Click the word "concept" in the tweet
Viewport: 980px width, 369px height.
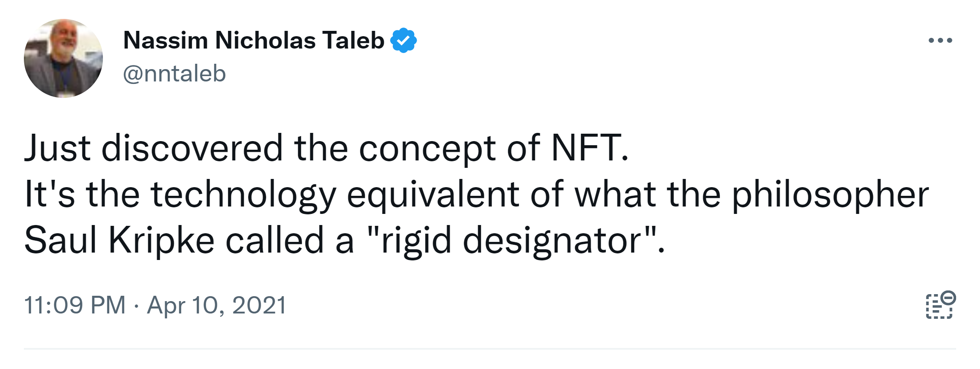coord(427,148)
